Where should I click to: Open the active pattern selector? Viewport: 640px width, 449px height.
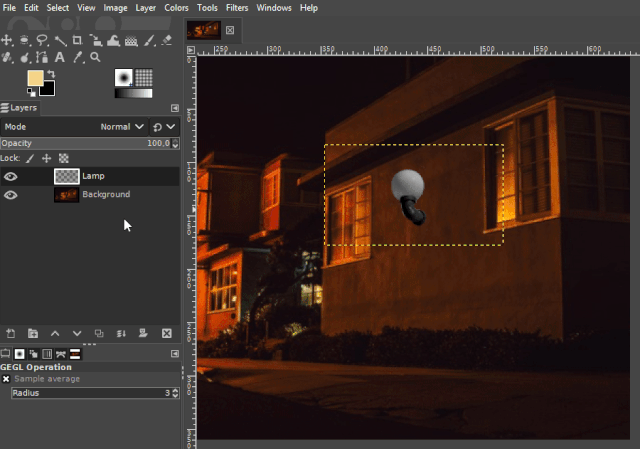point(144,78)
